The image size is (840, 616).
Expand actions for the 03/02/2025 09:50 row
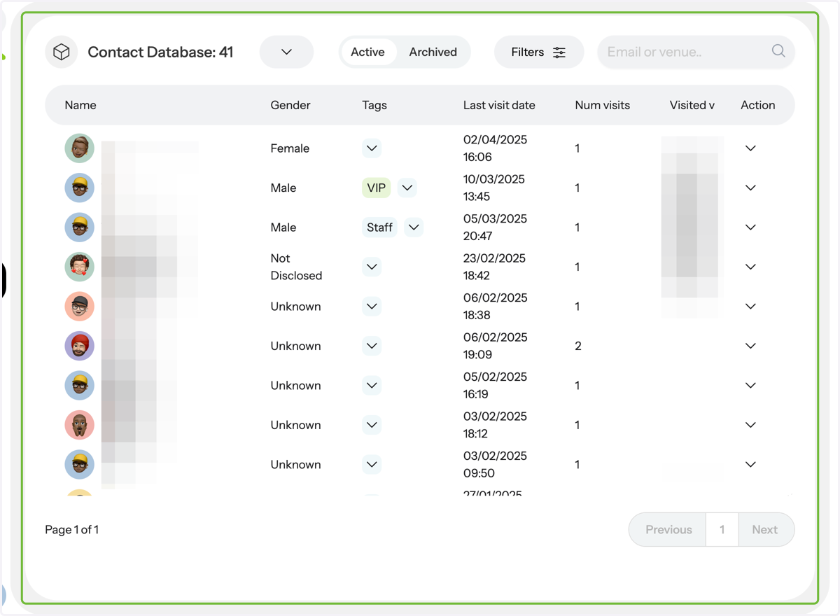coord(750,465)
